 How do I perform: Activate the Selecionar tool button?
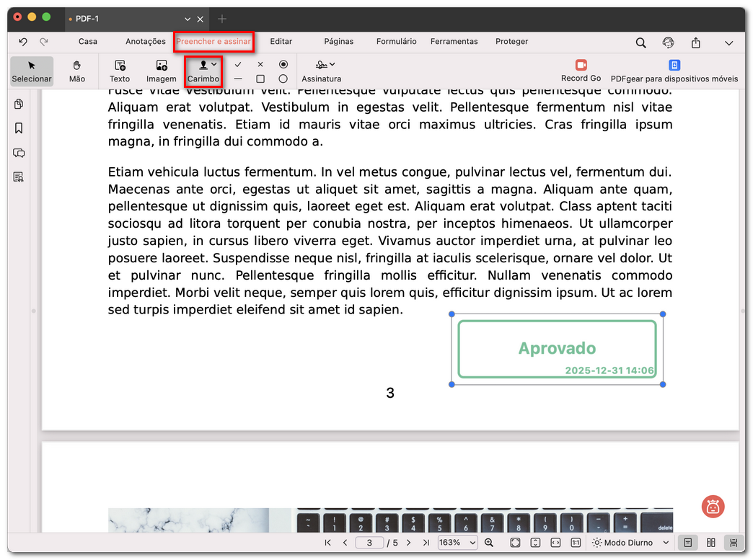coord(32,71)
